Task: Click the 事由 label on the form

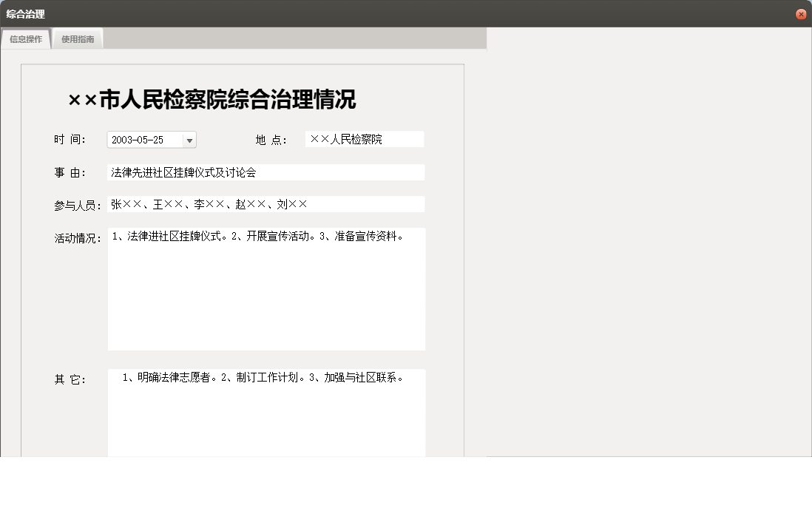Action: click(70, 172)
